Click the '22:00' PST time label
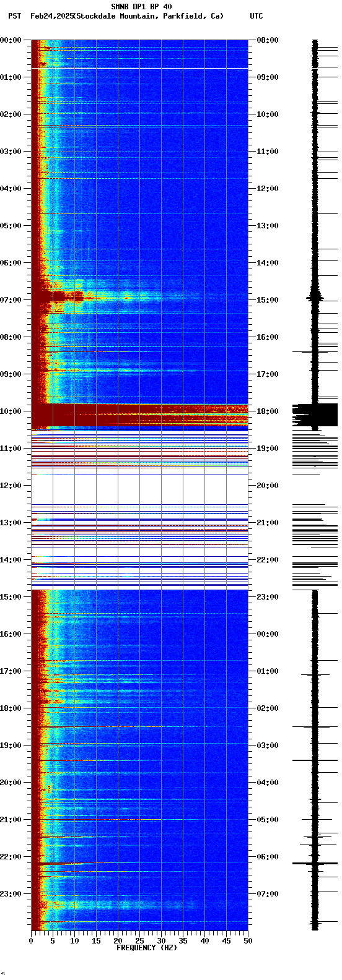Image resolution: width=342 pixels, height=980 pixels. click(x=11, y=857)
